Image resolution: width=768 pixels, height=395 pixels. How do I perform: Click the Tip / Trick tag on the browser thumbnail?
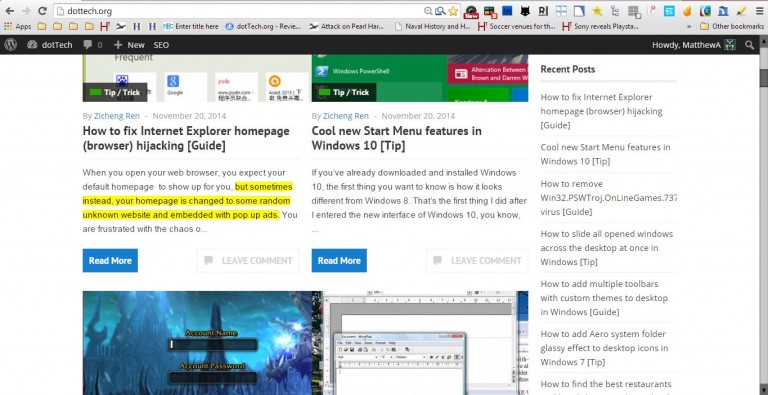tap(115, 92)
